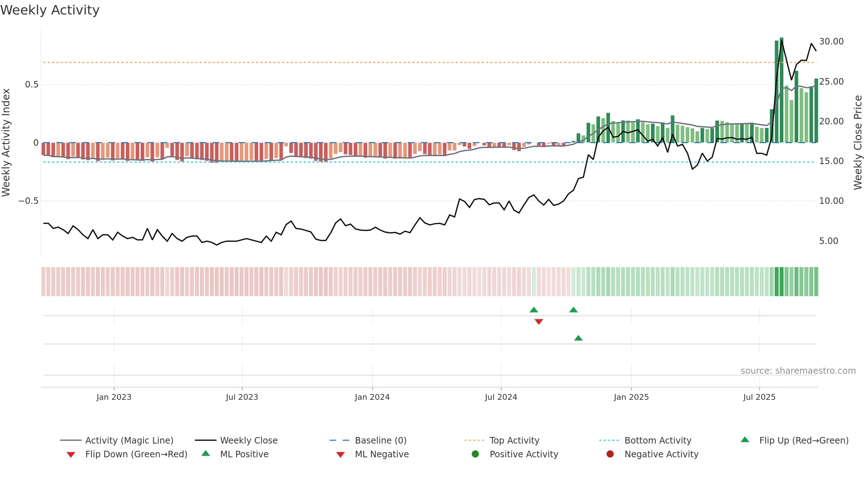
Task: Click the source: sharemaestro.com text
Action: point(798,371)
